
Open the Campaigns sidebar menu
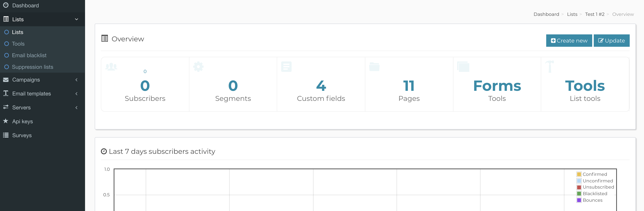click(43, 80)
